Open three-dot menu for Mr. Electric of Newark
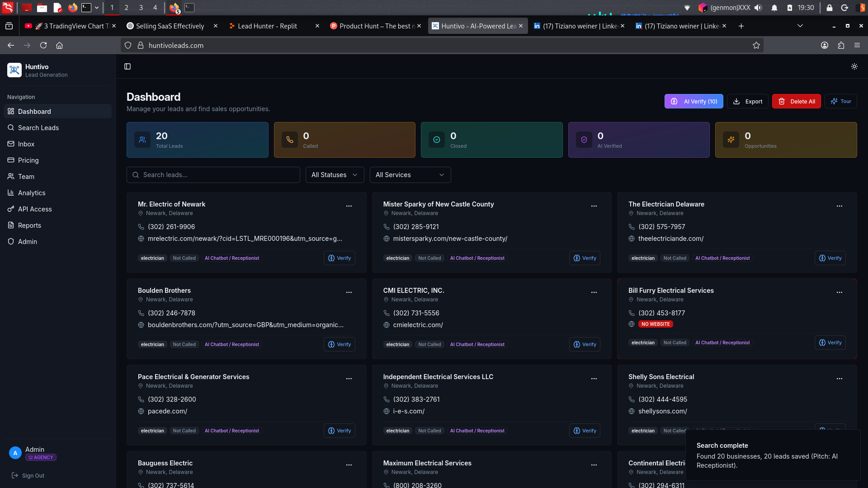868x488 pixels. click(349, 206)
